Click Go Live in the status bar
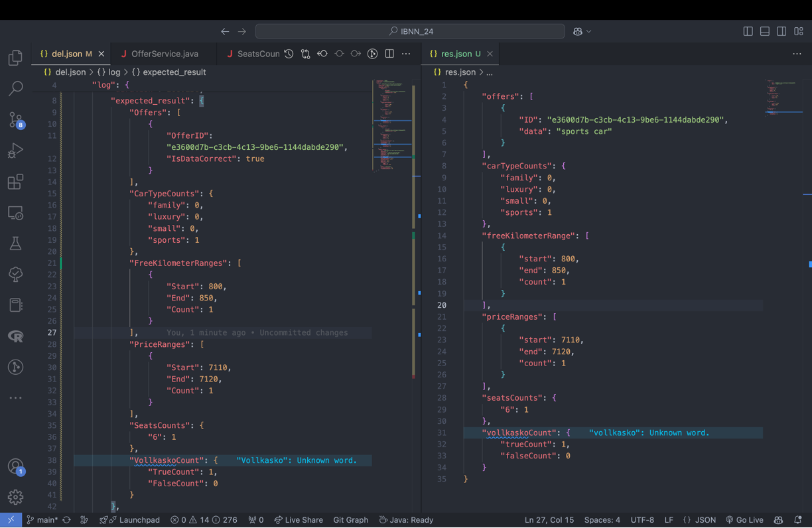 [x=744, y=520]
